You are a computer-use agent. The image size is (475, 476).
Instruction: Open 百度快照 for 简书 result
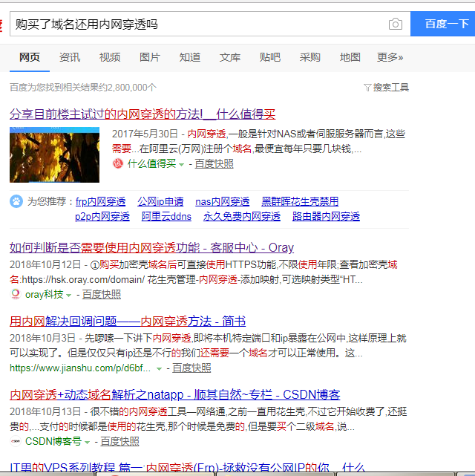[x=191, y=368]
